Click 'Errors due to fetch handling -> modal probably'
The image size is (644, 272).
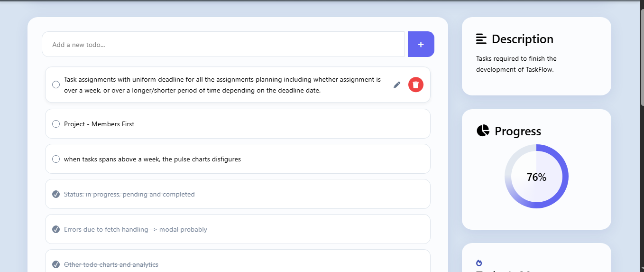pyautogui.click(x=136, y=229)
